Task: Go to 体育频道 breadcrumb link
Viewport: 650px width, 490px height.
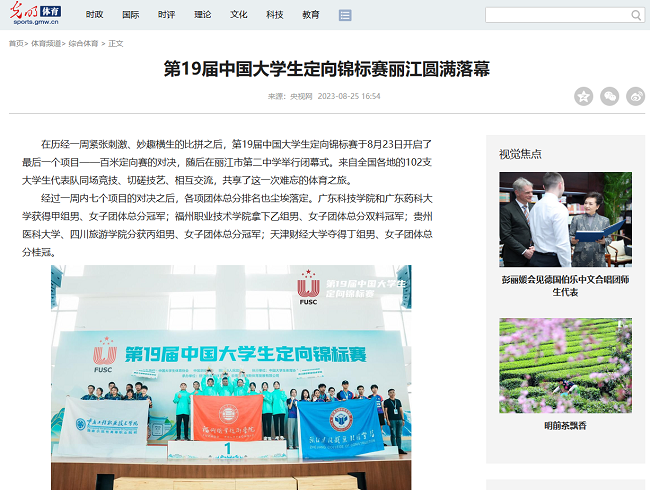Action: [x=45, y=44]
